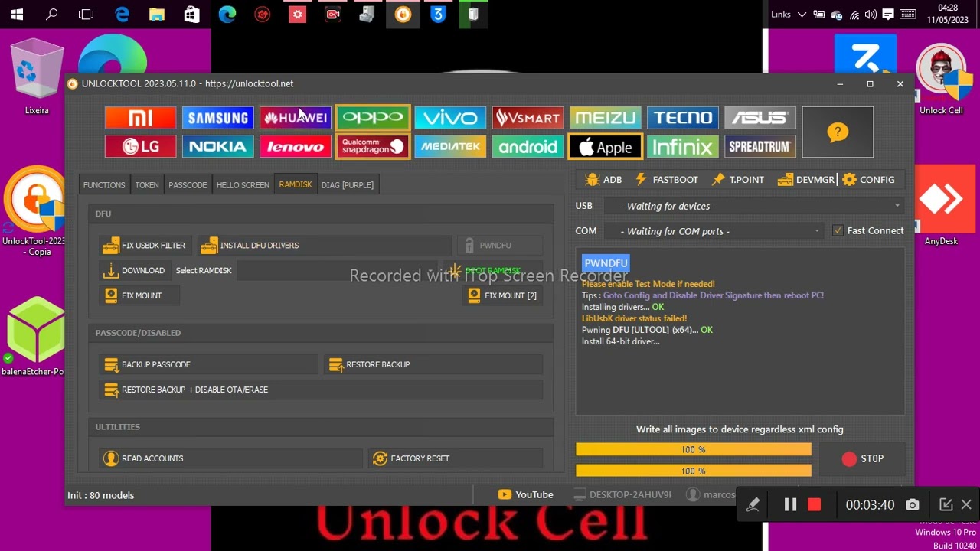
Task: Open the Unlock Cell desktop shortcut
Action: (941, 80)
